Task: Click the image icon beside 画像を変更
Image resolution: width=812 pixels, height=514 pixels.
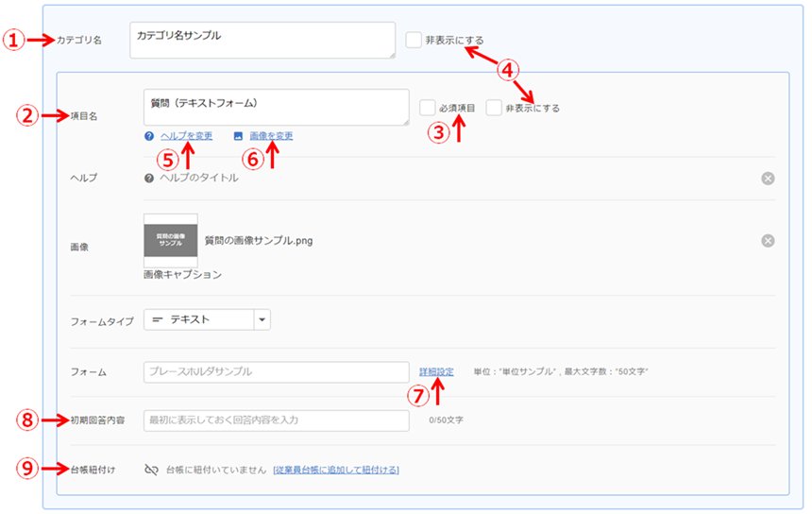Action: coord(238,136)
